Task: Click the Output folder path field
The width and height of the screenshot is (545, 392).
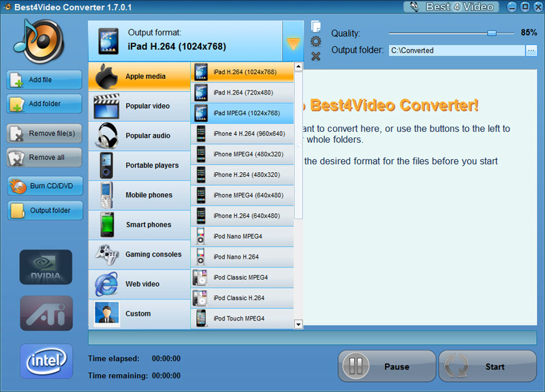Action: coord(456,50)
